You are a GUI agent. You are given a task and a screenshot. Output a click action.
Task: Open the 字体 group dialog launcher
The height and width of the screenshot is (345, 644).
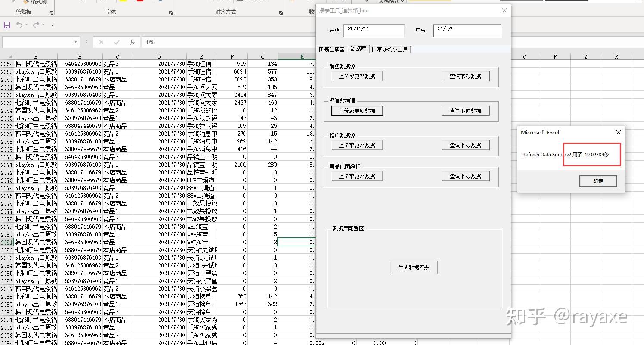(171, 12)
